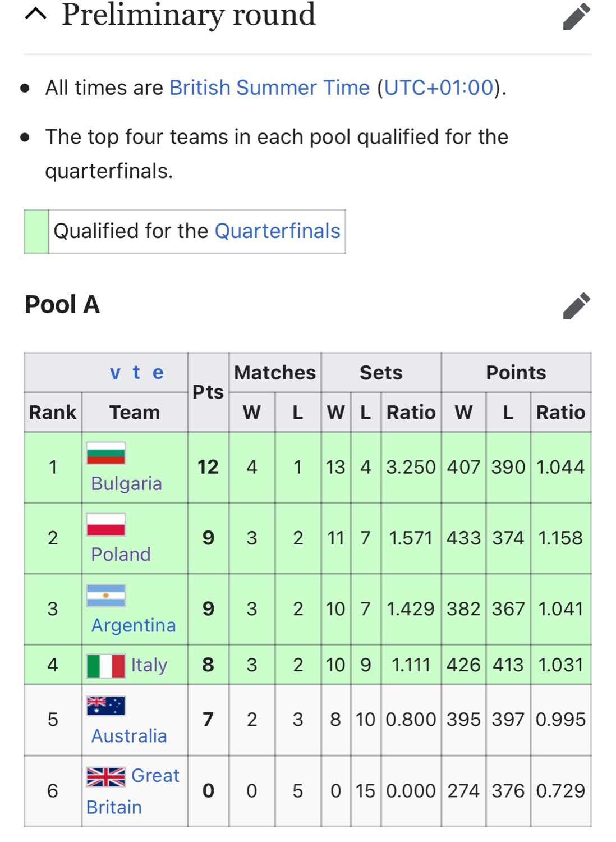Collapse the Preliminary round section chevron
This screenshot has height=842, width=616.
(36, 15)
